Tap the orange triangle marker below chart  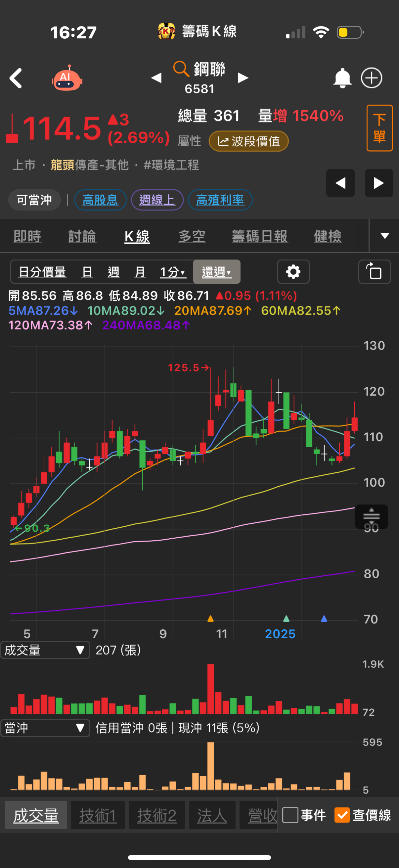point(210,618)
